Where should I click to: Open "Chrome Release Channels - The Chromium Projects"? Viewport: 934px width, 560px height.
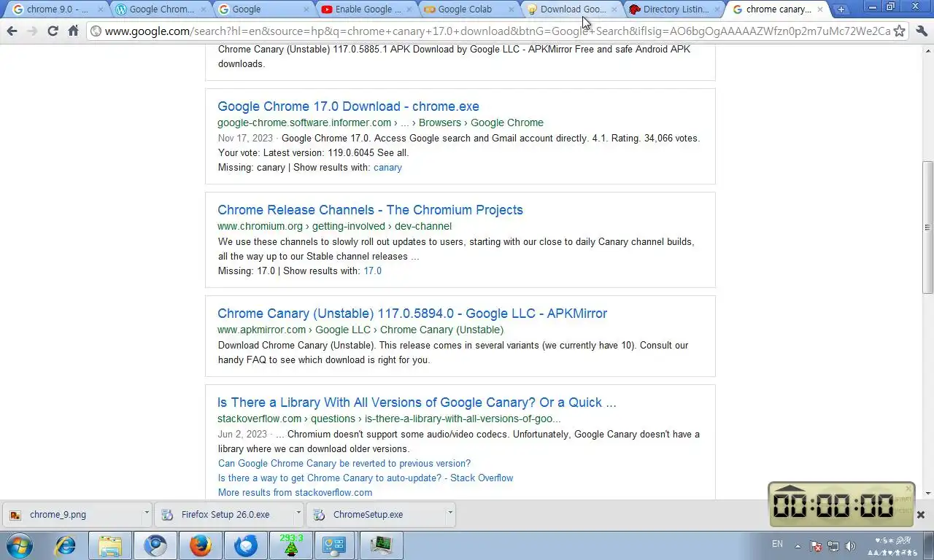point(370,210)
